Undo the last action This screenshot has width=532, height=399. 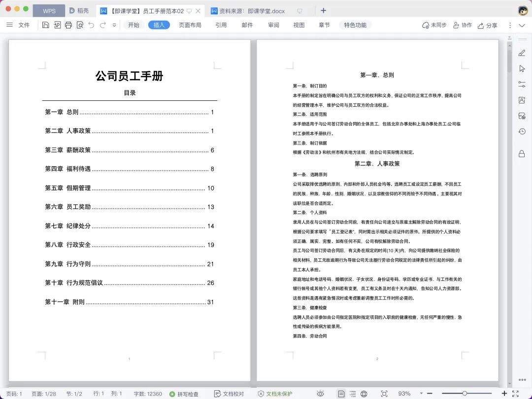pyautogui.click(x=91, y=25)
